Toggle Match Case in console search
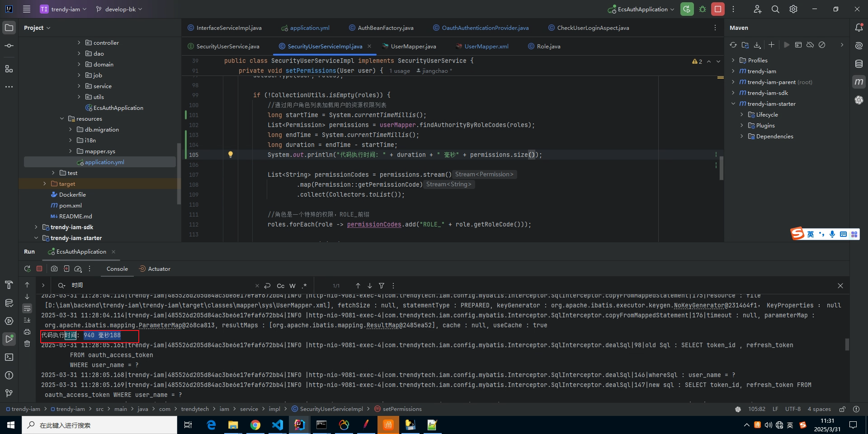This screenshot has width=868, height=434. point(280,286)
